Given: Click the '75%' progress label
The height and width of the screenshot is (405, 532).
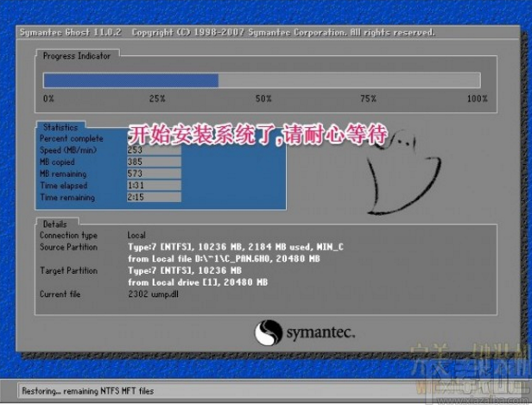Looking at the screenshot, I should pyautogui.click(x=369, y=98).
